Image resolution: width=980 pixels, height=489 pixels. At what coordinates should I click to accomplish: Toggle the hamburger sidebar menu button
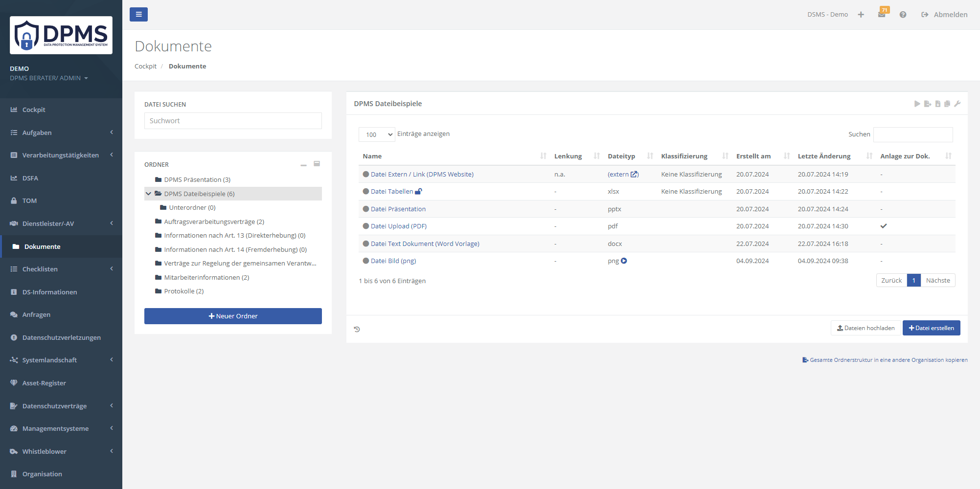[138, 14]
